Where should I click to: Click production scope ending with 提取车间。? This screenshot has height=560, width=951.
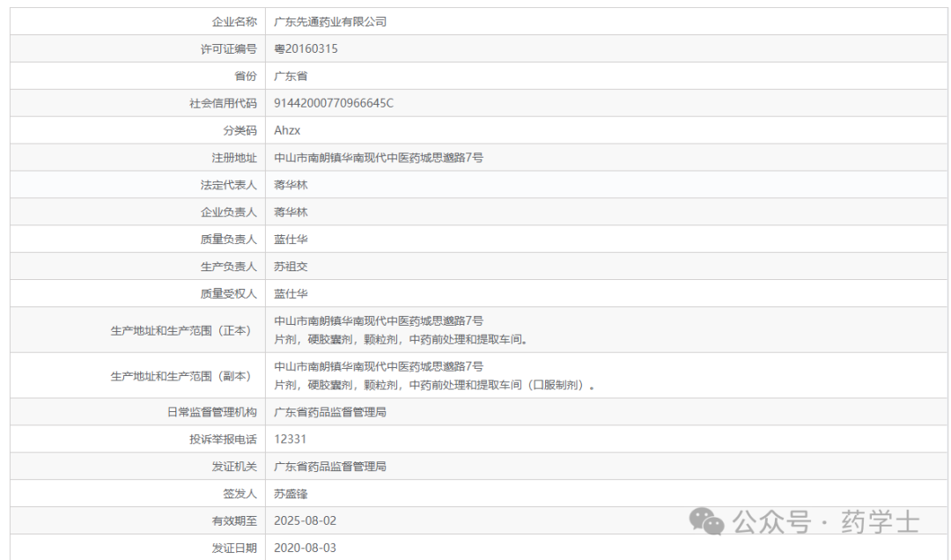coord(401,340)
